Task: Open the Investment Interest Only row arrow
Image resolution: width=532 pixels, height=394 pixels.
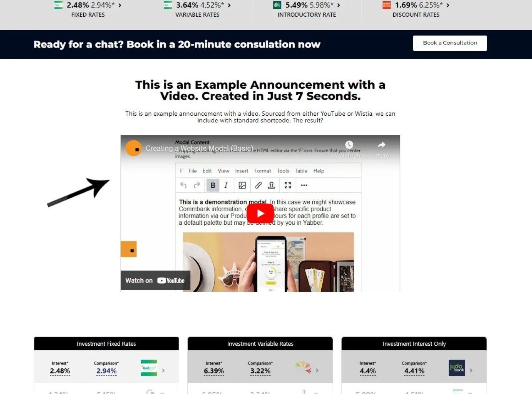Action: click(x=471, y=370)
